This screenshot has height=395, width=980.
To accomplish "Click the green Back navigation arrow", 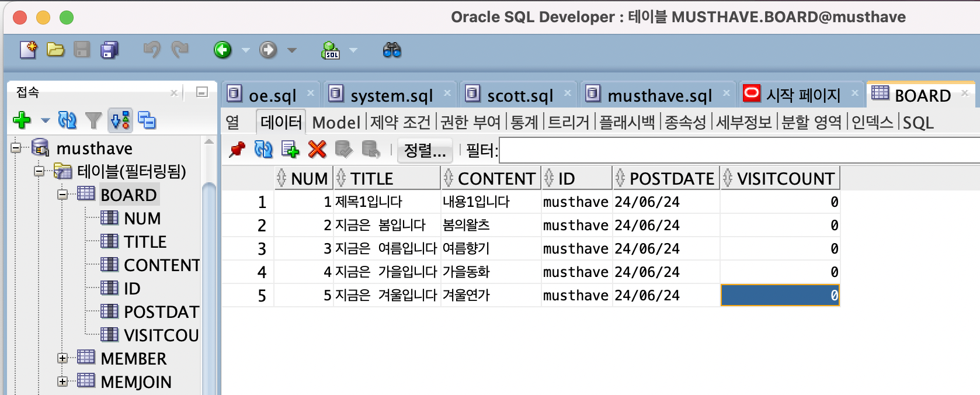I will tap(223, 50).
